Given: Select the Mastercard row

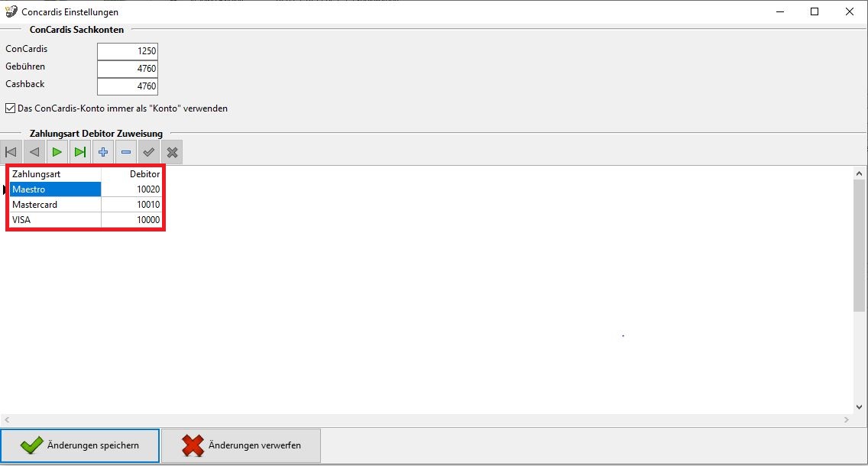Looking at the screenshot, I should pyautogui.click(x=86, y=205).
